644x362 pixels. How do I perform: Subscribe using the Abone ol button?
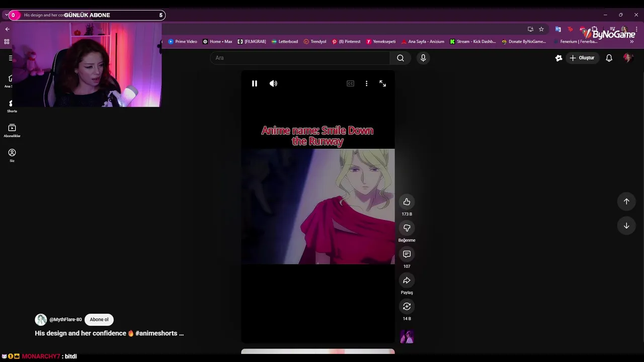coord(99,320)
